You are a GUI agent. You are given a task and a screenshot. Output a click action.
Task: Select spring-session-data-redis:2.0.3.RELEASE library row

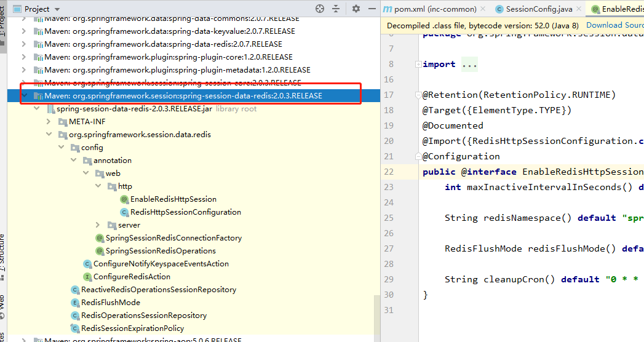194,96
